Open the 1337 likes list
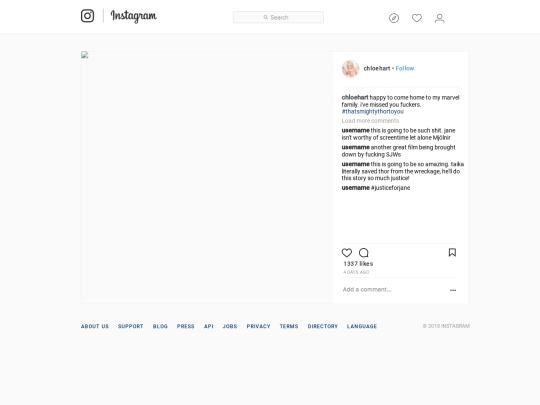This screenshot has width=540, height=405. [x=358, y=264]
